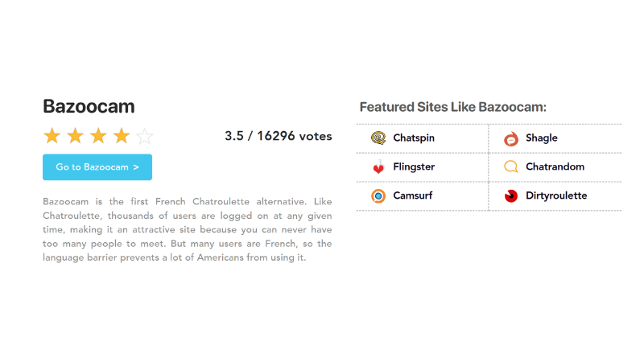Viewport: 644px width, 362px height.
Task: Click the Shagle logo icon
Action: pos(511,138)
